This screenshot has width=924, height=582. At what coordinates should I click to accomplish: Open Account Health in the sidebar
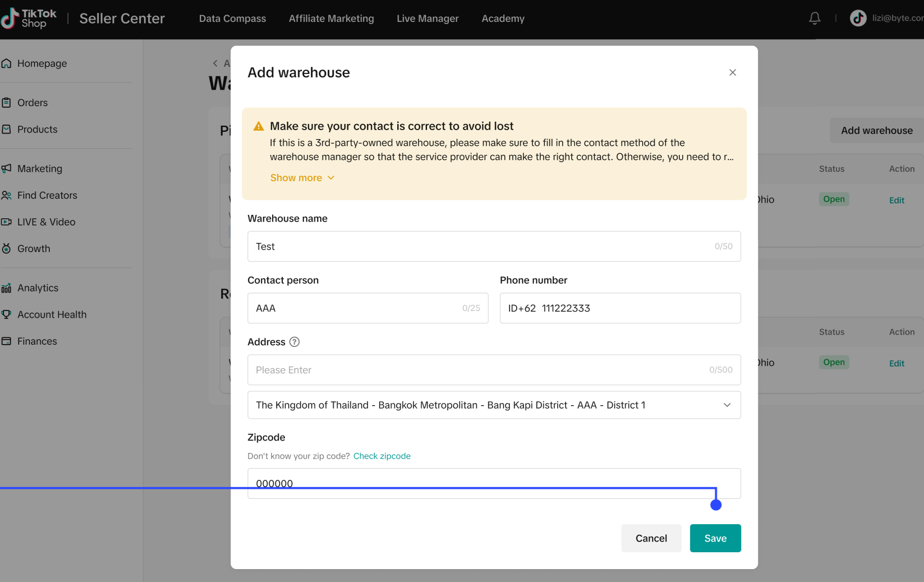pyautogui.click(x=52, y=314)
